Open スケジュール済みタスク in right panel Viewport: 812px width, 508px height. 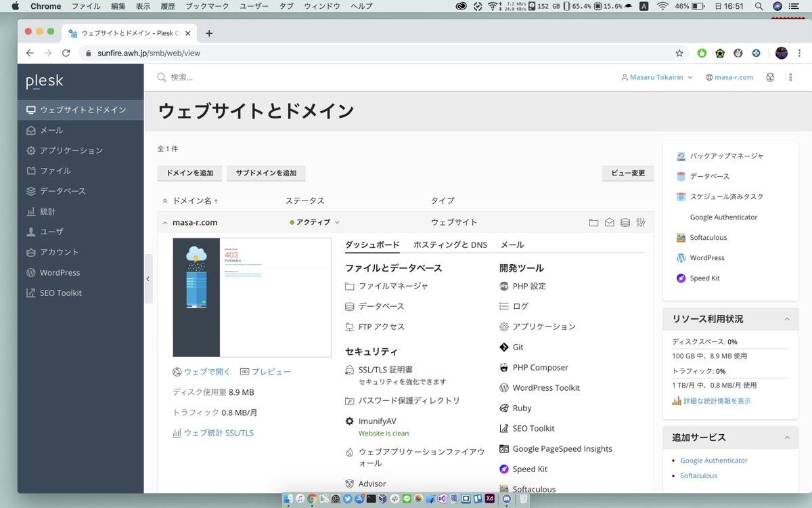tap(720, 196)
